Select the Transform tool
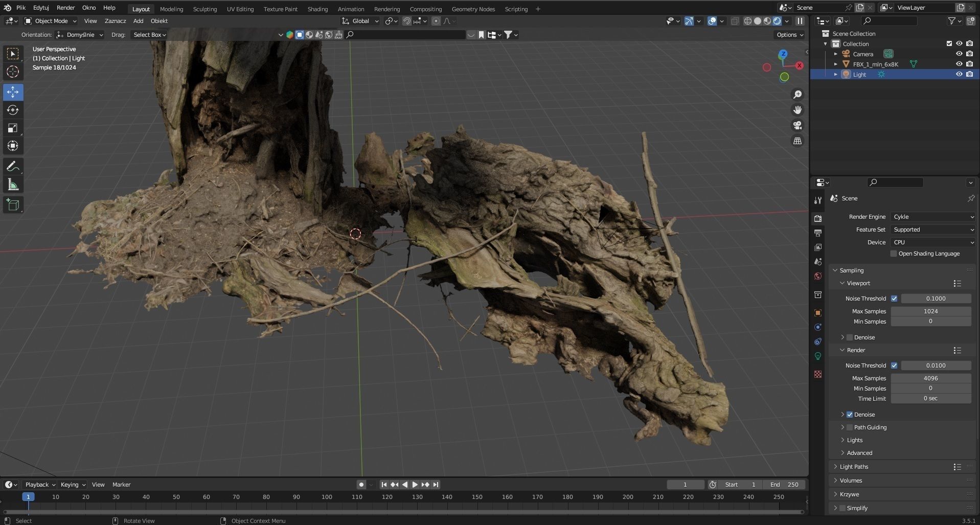Viewport: 980px width, 525px height. point(13,146)
